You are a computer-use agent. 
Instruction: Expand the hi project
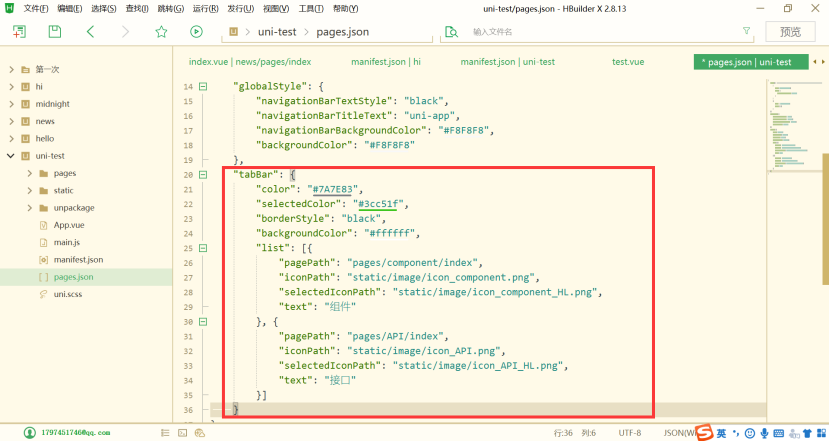(x=12, y=87)
